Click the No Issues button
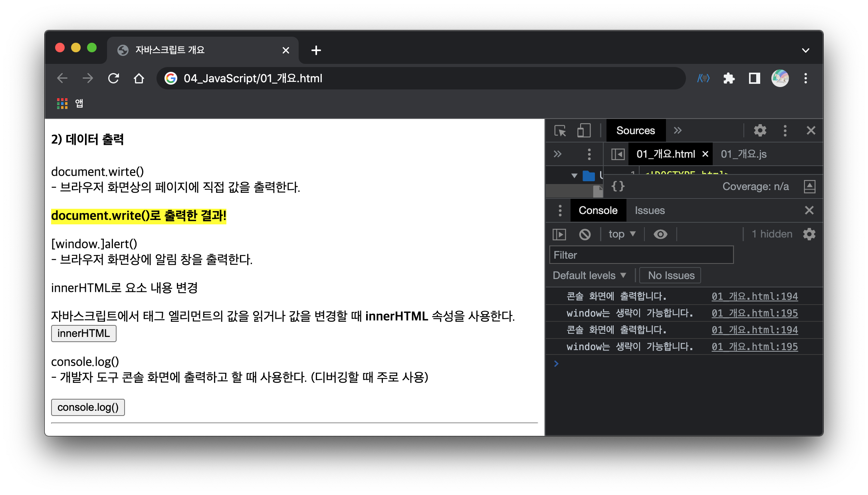 671,275
